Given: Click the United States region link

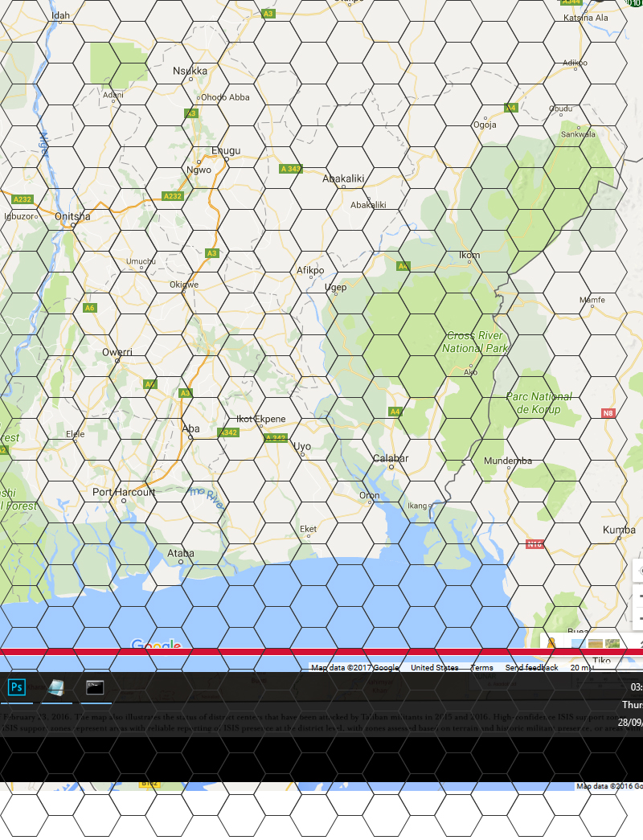Looking at the screenshot, I should (435, 667).
